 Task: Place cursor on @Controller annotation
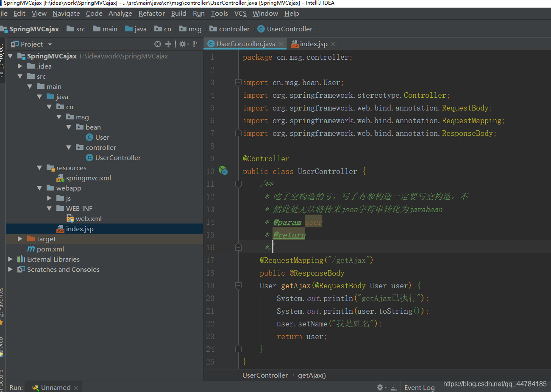point(266,159)
